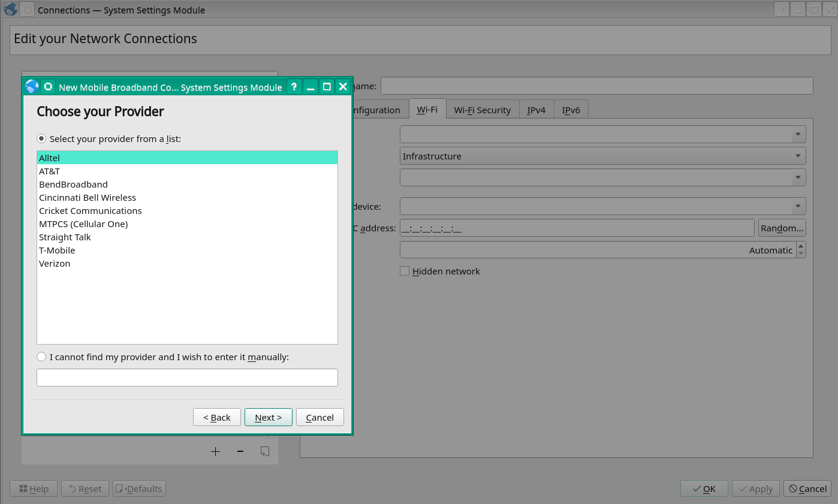Open the Infrastructure mode dropdown
This screenshot has height=504, width=838.
(602, 156)
